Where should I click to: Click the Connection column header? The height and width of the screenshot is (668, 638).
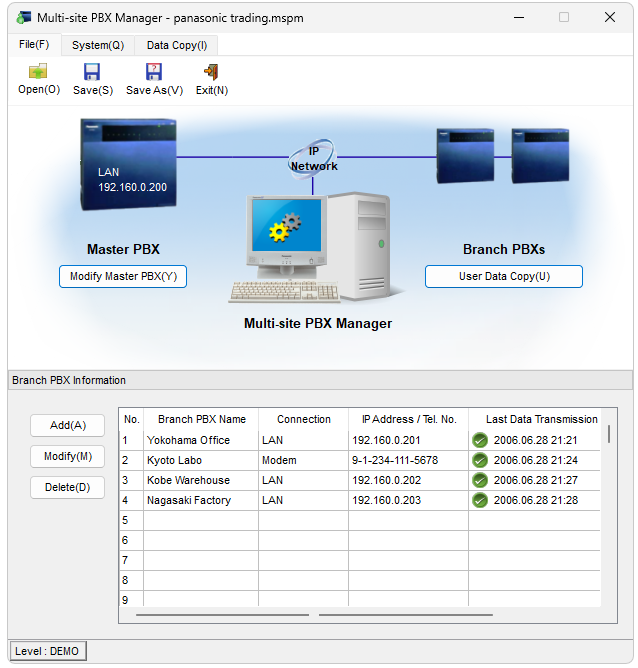(303, 419)
